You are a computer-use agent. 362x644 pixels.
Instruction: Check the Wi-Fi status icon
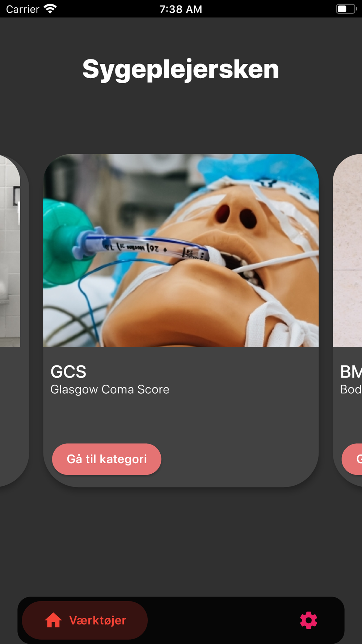50,9
